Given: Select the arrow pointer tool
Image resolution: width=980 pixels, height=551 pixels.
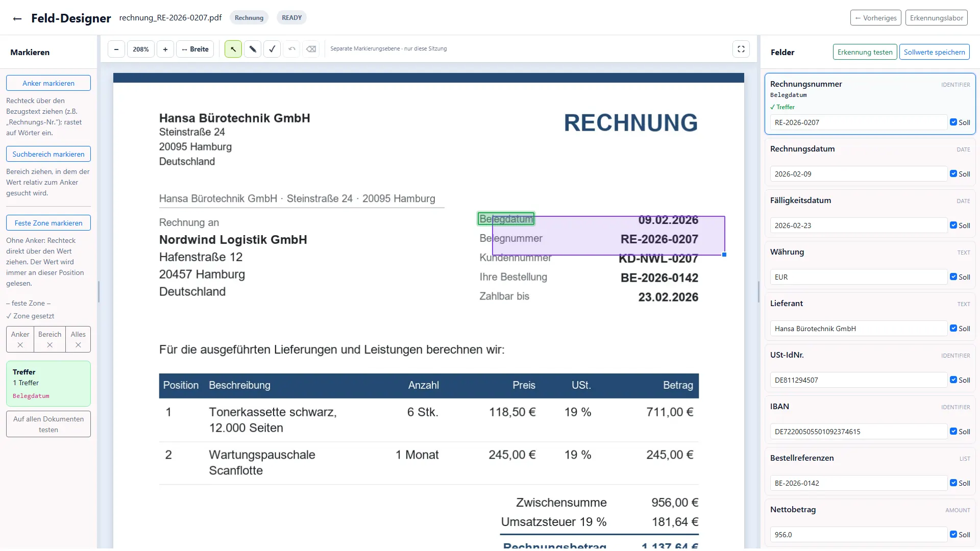Looking at the screenshot, I should pyautogui.click(x=233, y=49).
